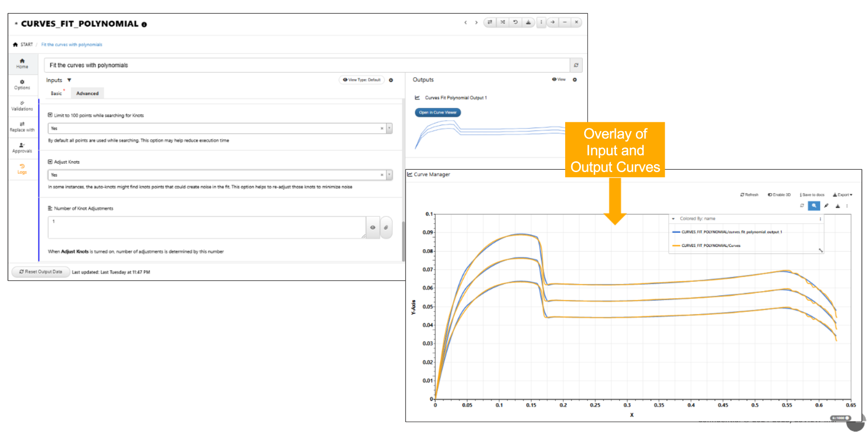
Task: Open the Export dropdown in Curve Manager
Action: pyautogui.click(x=842, y=195)
